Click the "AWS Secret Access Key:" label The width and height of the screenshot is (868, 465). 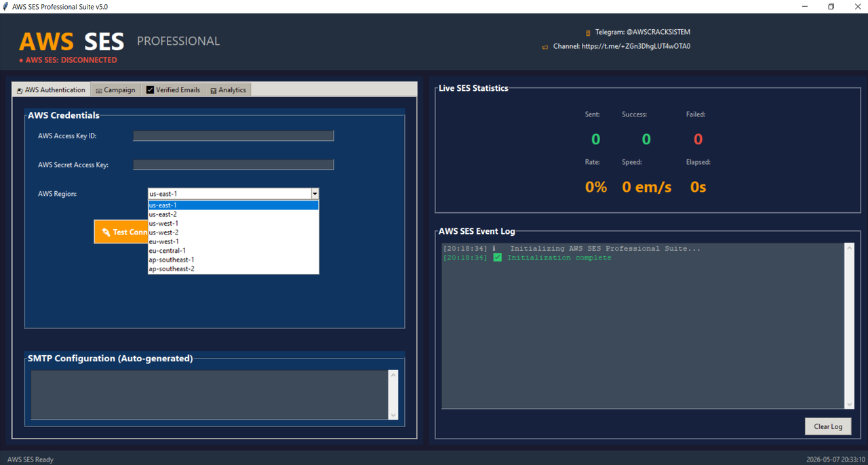tap(73, 165)
